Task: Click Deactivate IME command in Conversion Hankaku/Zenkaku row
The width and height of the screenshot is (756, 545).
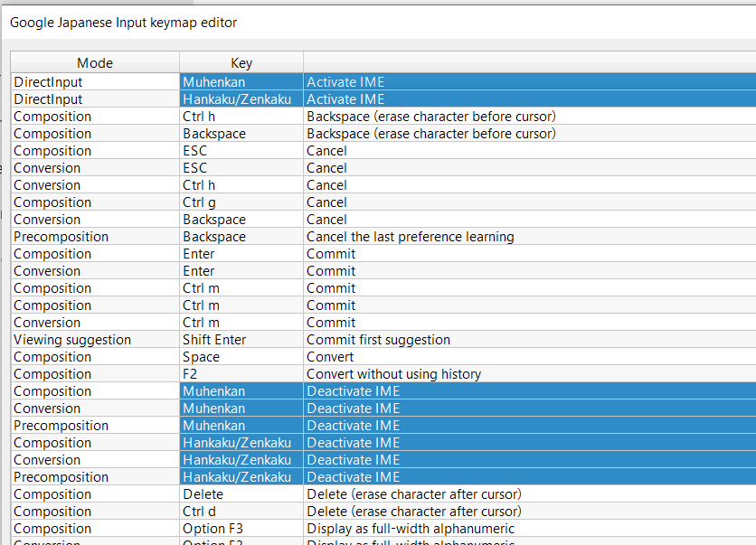Action: [x=530, y=460]
